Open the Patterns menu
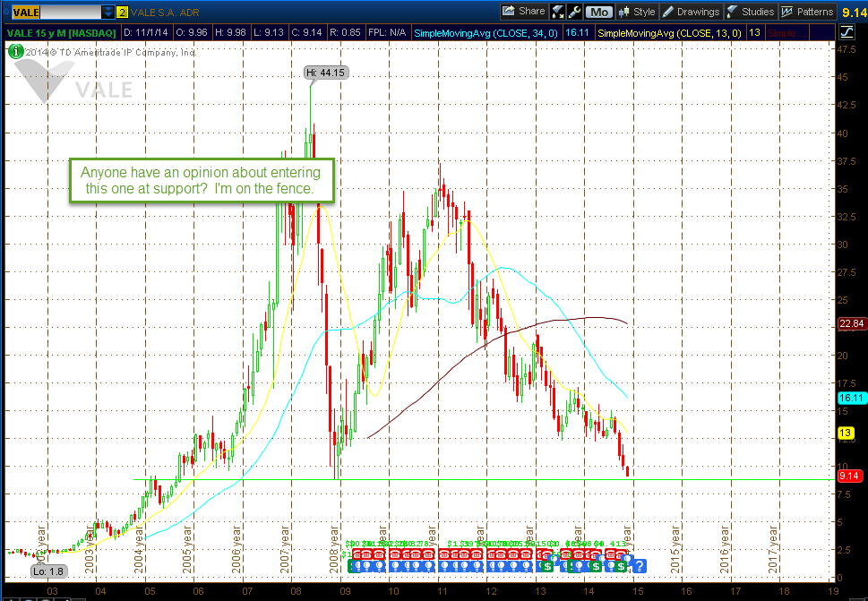 (807, 12)
